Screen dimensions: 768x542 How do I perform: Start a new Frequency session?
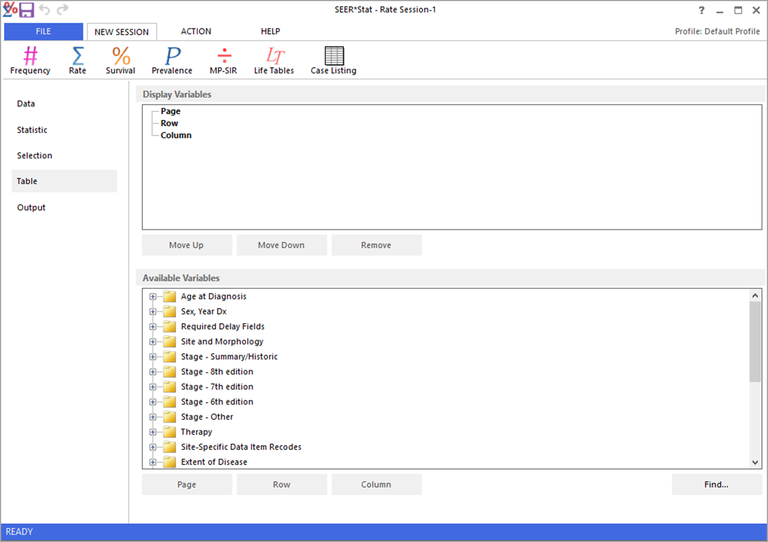click(30, 60)
